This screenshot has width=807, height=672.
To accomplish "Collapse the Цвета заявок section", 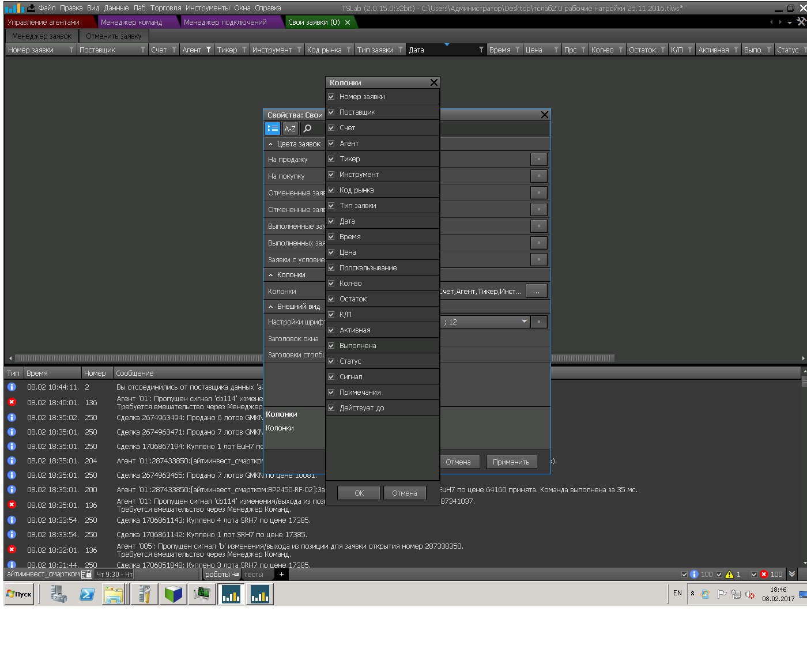I will 270,144.
